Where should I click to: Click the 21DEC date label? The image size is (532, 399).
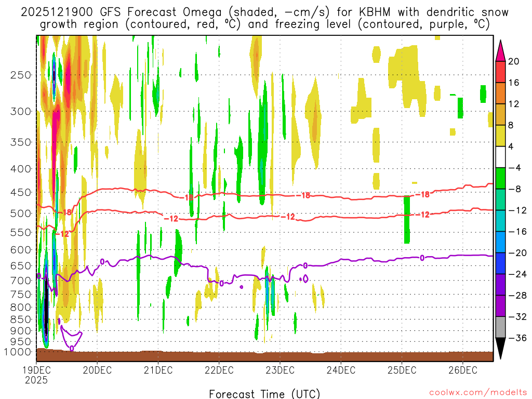pyautogui.click(x=158, y=370)
